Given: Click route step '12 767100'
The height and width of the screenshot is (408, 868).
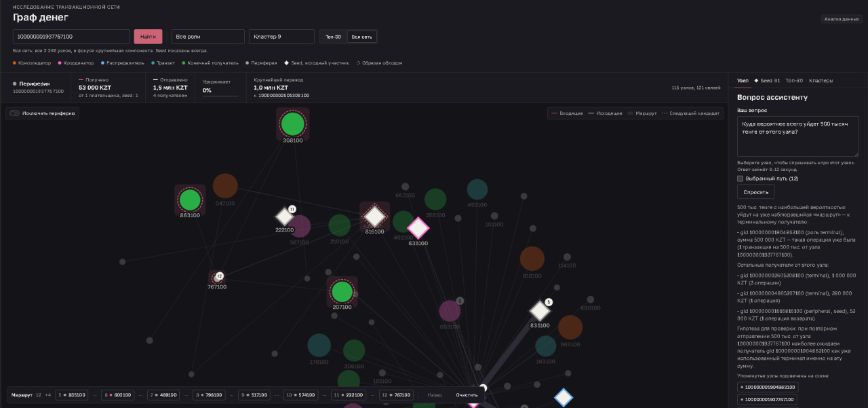Looking at the screenshot, I should click(x=396, y=395).
